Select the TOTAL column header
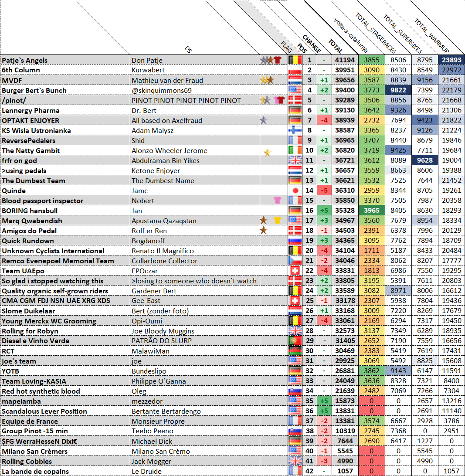Viewport: 465px width, 476px height. (335, 44)
